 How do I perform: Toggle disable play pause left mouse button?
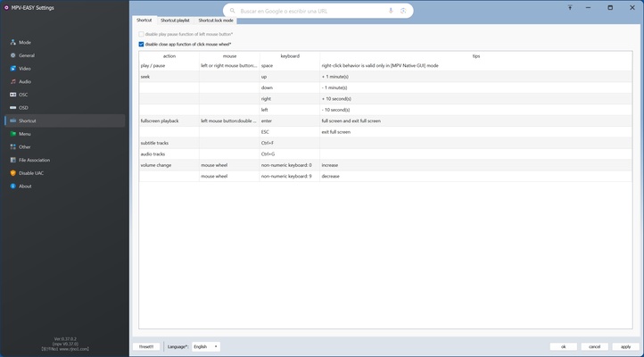[x=141, y=34]
